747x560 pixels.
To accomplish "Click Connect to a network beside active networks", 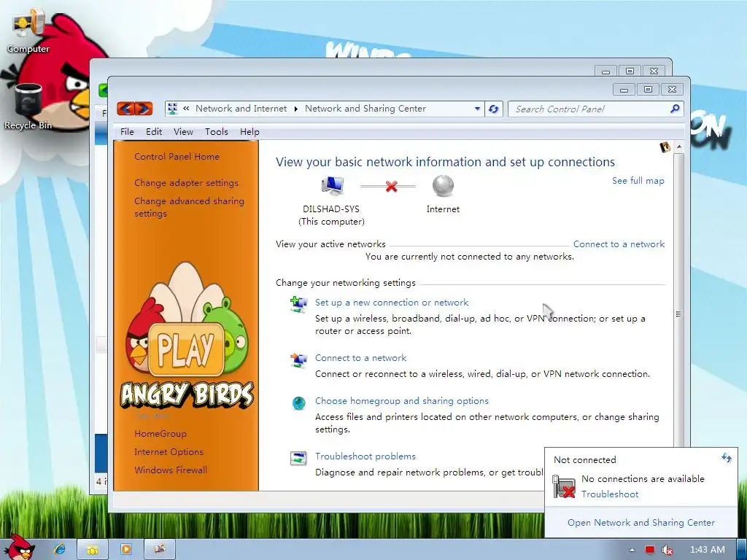I will [619, 244].
